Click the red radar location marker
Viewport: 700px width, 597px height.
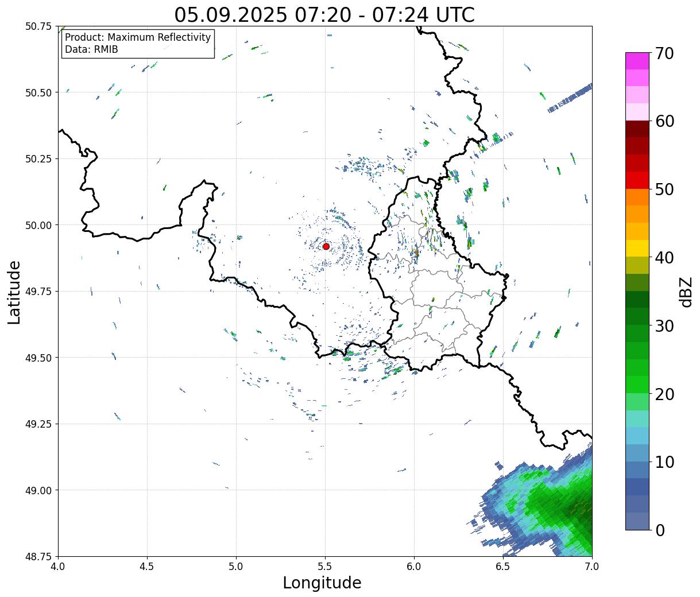point(326,246)
